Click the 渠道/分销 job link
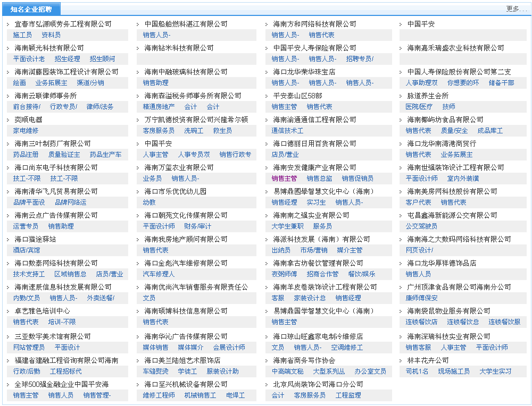The image size is (532, 406). tap(90, 83)
